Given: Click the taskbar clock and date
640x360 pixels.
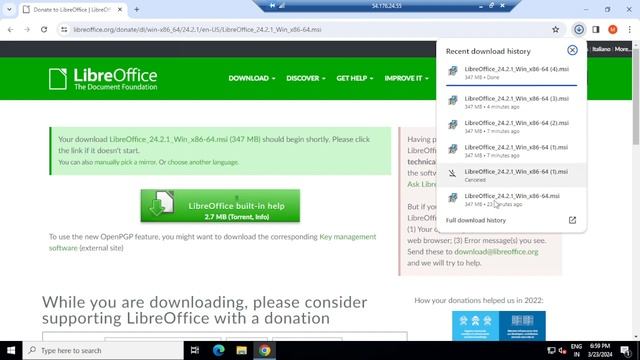Looking at the screenshot, I should pyautogui.click(x=600, y=350).
